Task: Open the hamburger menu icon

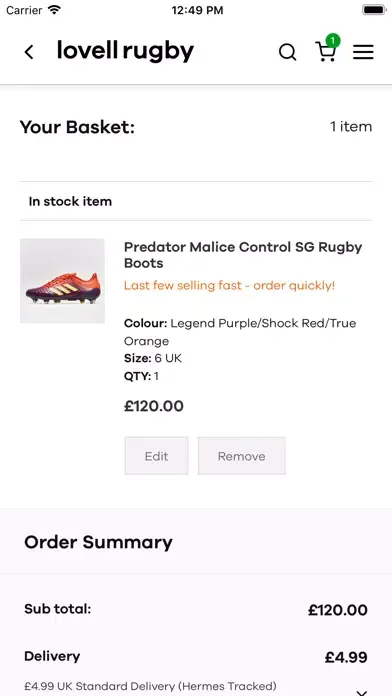Action: pyautogui.click(x=363, y=52)
